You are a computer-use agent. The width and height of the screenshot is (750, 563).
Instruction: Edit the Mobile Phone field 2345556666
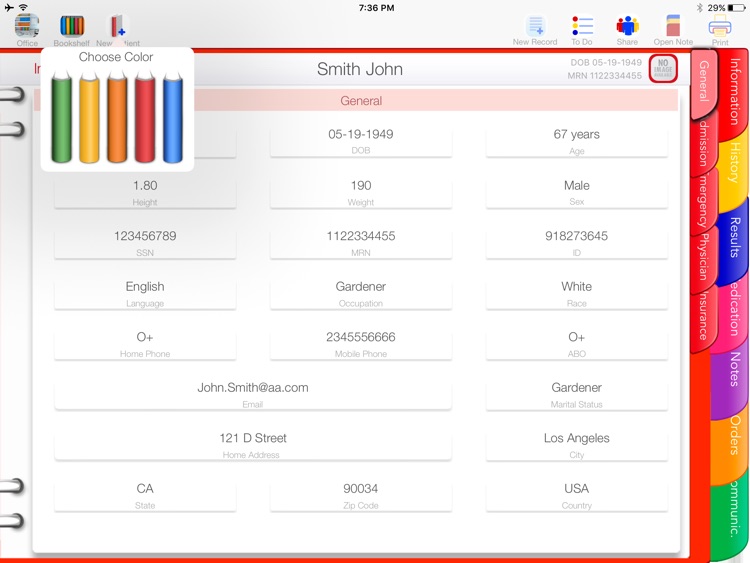(361, 344)
